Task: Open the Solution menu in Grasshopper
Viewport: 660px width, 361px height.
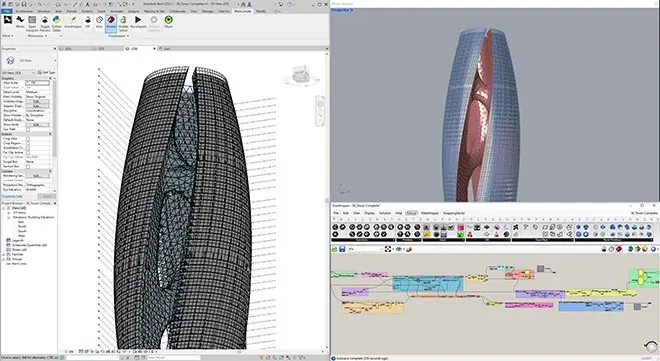Action: 385,213
